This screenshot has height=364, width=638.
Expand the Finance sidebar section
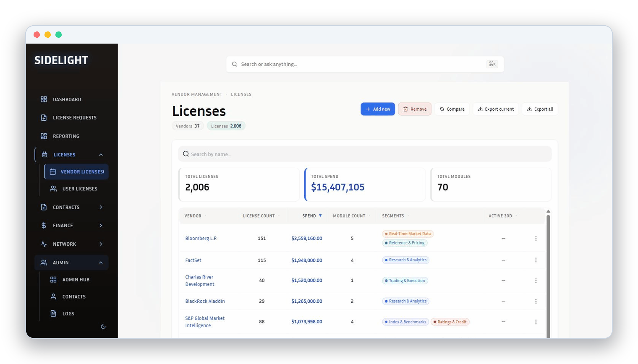click(101, 226)
